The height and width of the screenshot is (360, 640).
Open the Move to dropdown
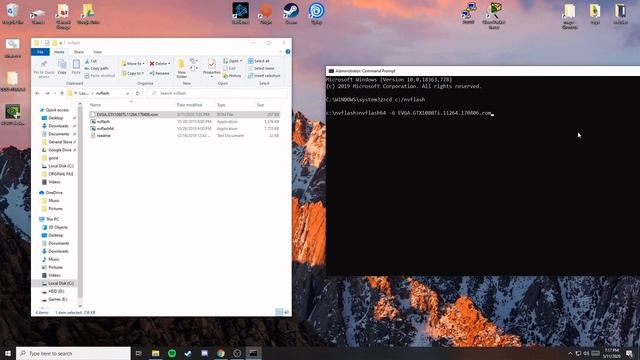[133, 64]
